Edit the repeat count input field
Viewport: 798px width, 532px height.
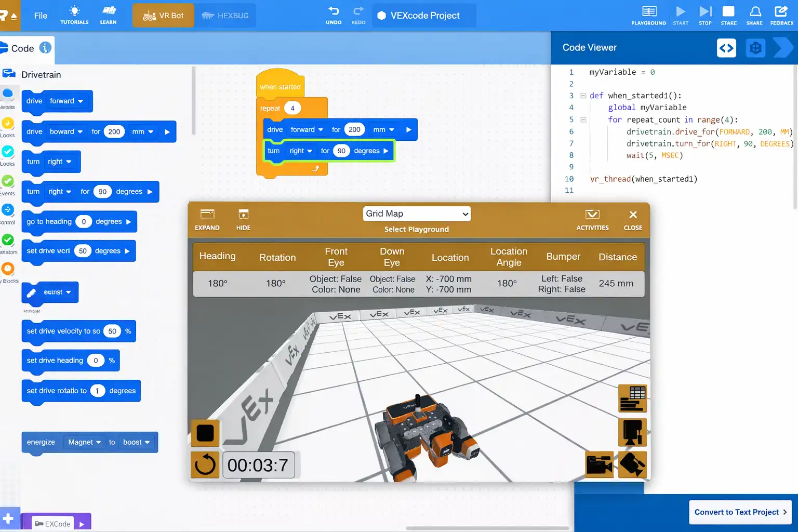[x=292, y=108]
